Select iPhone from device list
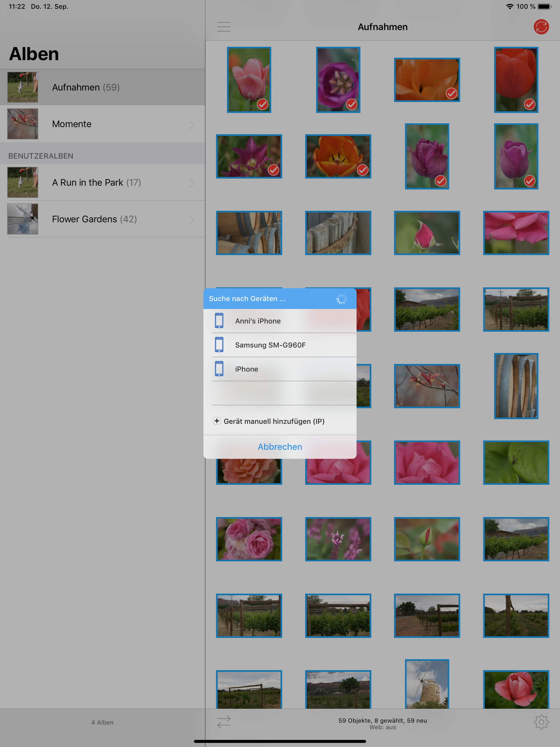Viewport: 560px width, 747px height. 279,369
